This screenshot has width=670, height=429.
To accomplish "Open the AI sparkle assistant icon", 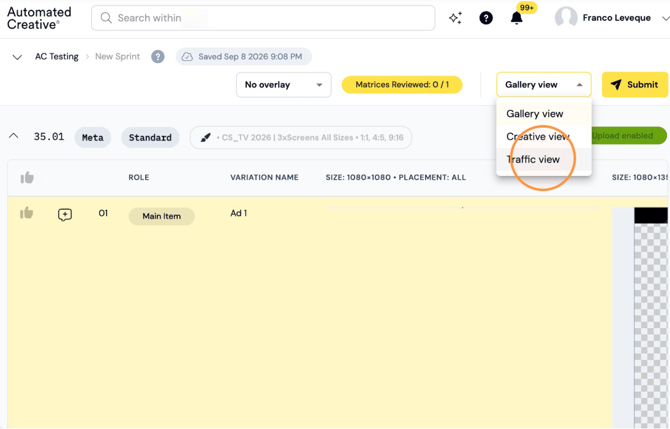I will point(455,18).
